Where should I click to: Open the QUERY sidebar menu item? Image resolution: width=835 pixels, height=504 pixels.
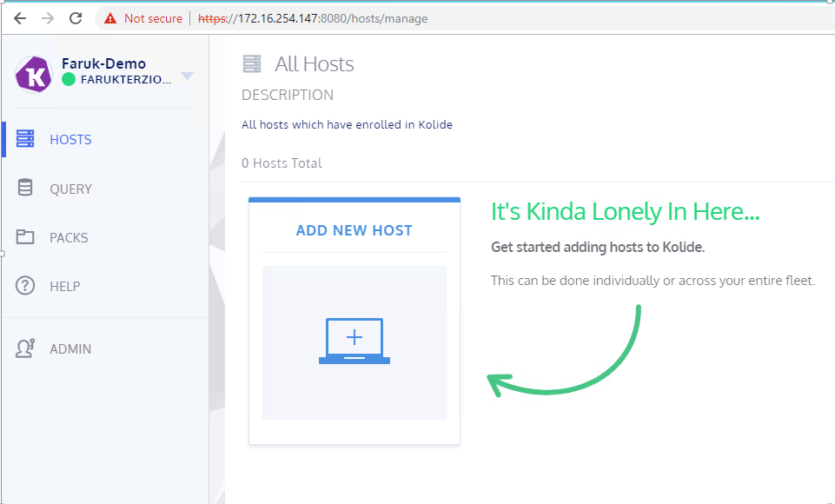click(71, 189)
